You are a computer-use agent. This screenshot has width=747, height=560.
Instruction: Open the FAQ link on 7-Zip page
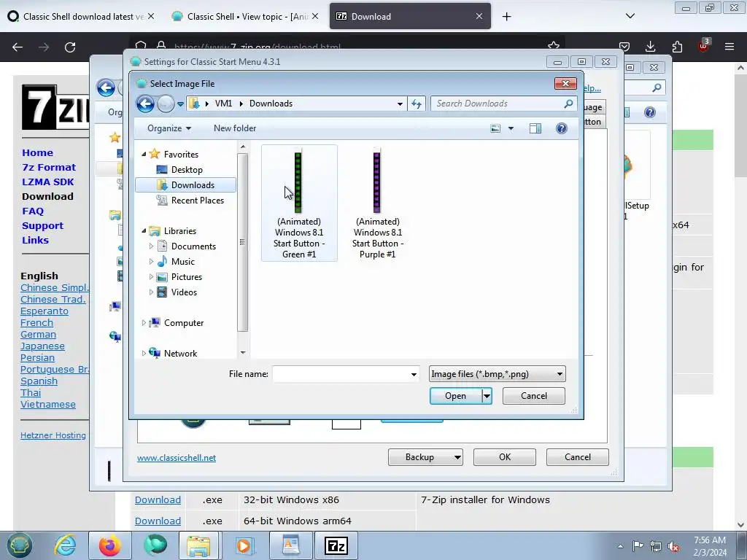tap(33, 211)
